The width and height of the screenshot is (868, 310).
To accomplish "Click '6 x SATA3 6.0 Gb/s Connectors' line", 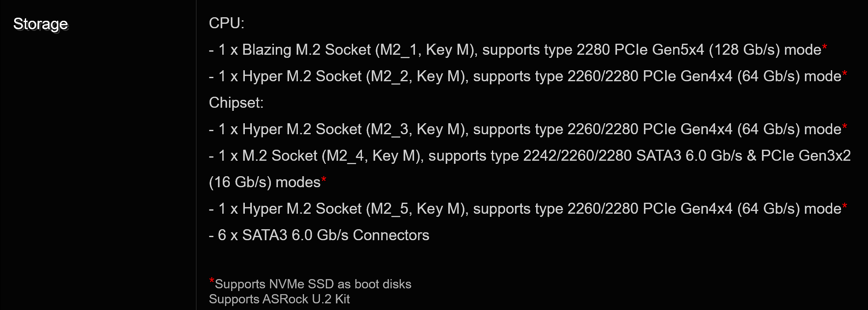I will 319,235.
